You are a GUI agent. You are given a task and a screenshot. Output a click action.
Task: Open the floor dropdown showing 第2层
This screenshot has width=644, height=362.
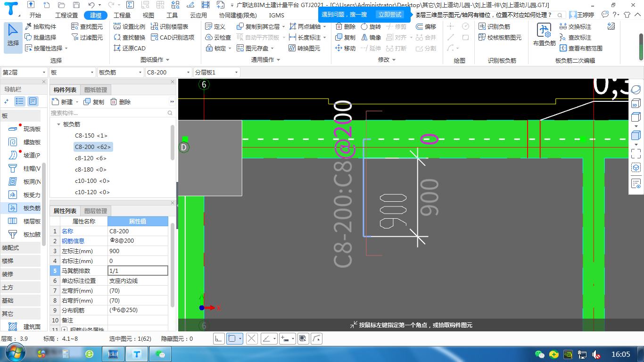click(x=24, y=72)
